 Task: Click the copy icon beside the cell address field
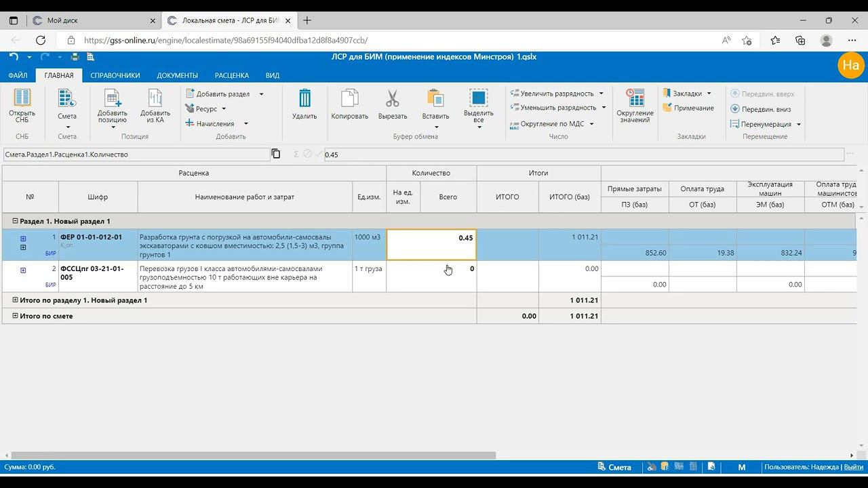click(x=276, y=154)
